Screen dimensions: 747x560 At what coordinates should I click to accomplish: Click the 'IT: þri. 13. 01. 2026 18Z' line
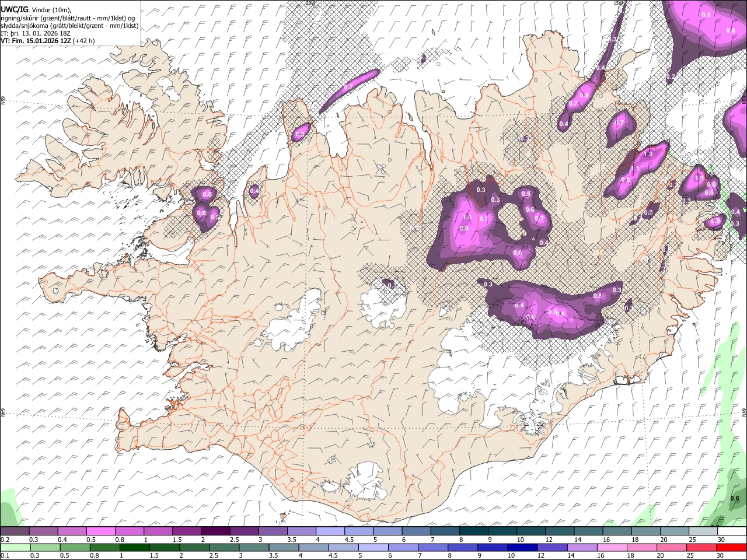(36, 33)
